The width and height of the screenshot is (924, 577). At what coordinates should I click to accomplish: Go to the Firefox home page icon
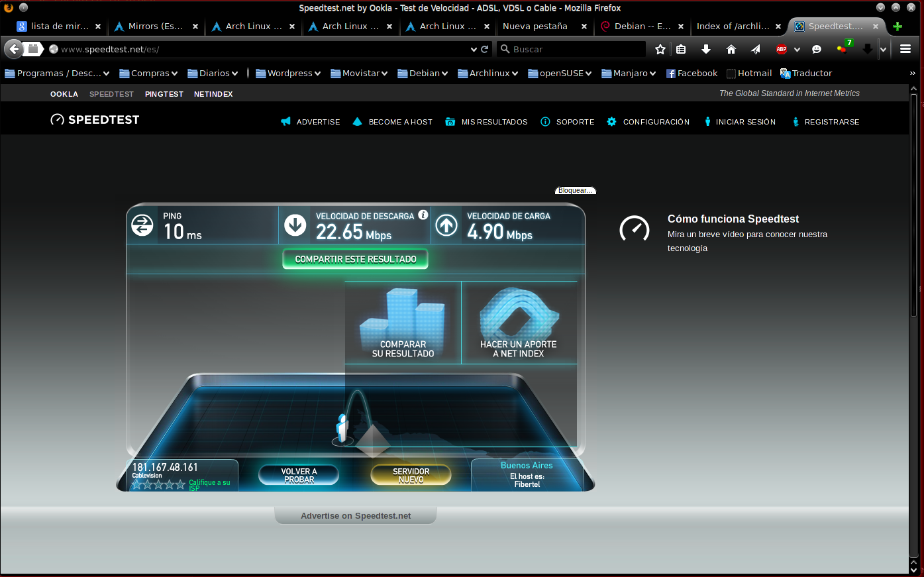click(x=731, y=49)
